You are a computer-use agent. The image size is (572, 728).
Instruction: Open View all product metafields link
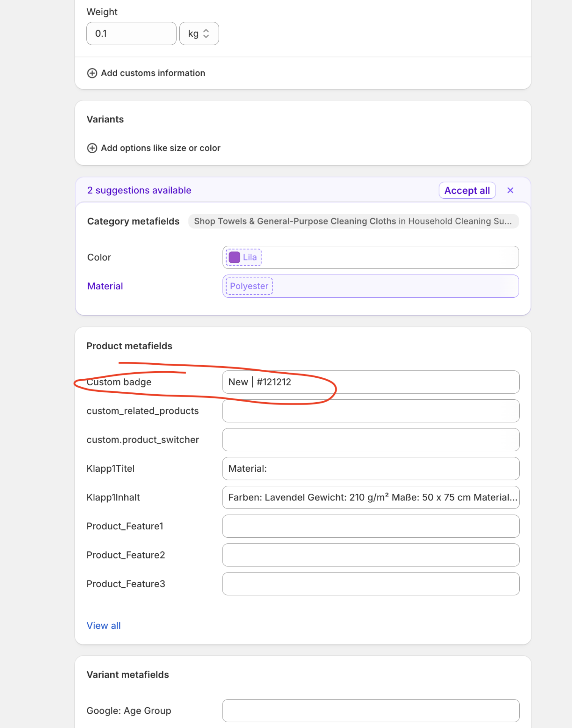[103, 626]
